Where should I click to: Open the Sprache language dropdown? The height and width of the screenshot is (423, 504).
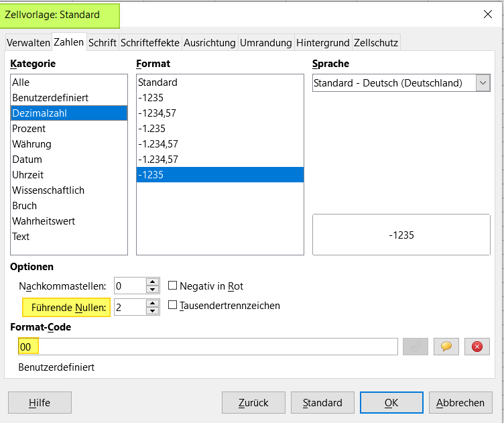point(483,83)
